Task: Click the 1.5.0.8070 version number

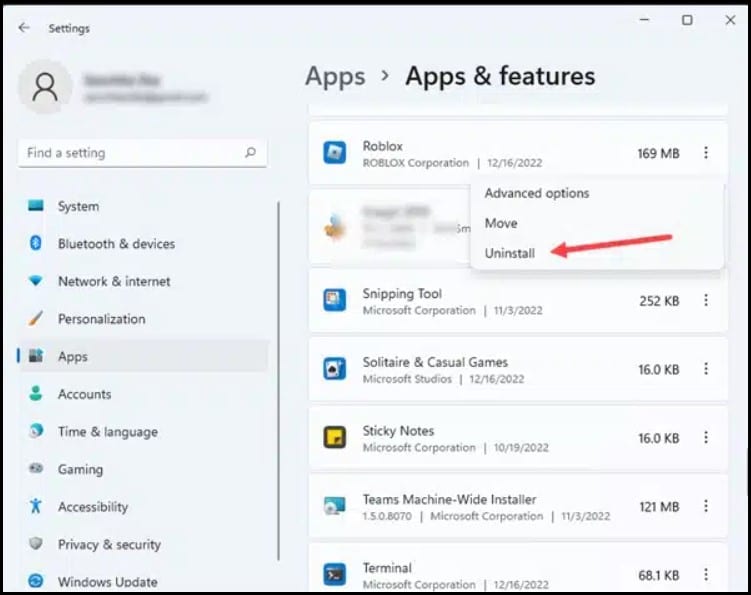Action: [387, 516]
